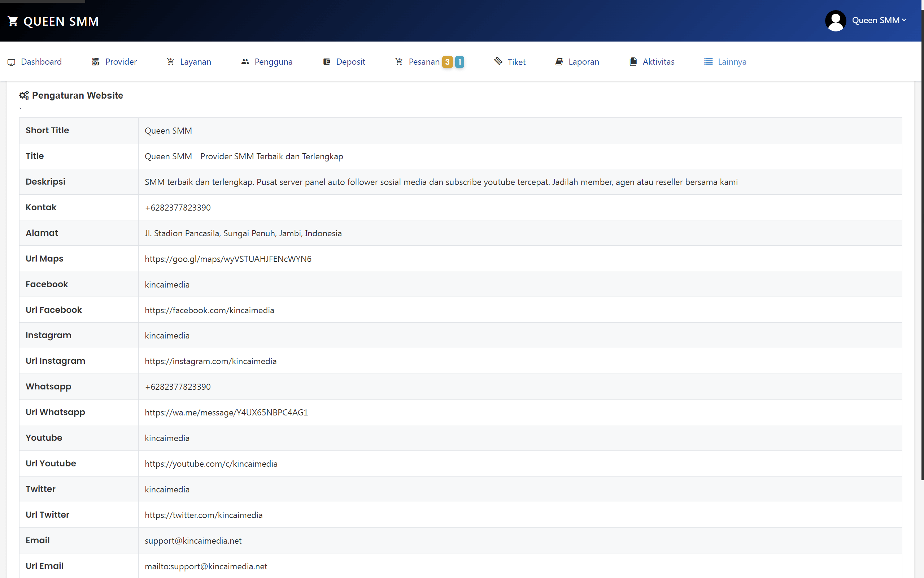Image resolution: width=924 pixels, height=578 pixels.
Task: Click the instagram.com/kincaimedia URL
Action: click(211, 361)
